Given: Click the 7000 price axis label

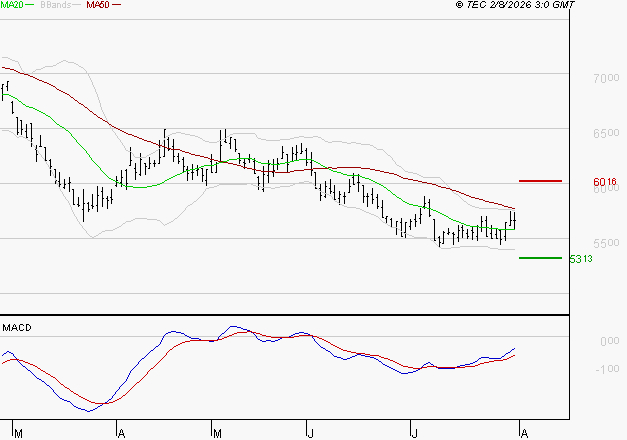Looking at the screenshot, I should pos(606,78).
